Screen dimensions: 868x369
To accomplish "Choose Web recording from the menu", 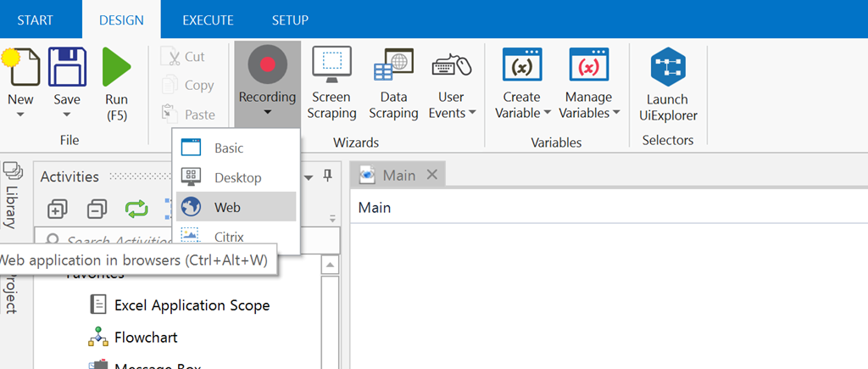I will point(236,207).
